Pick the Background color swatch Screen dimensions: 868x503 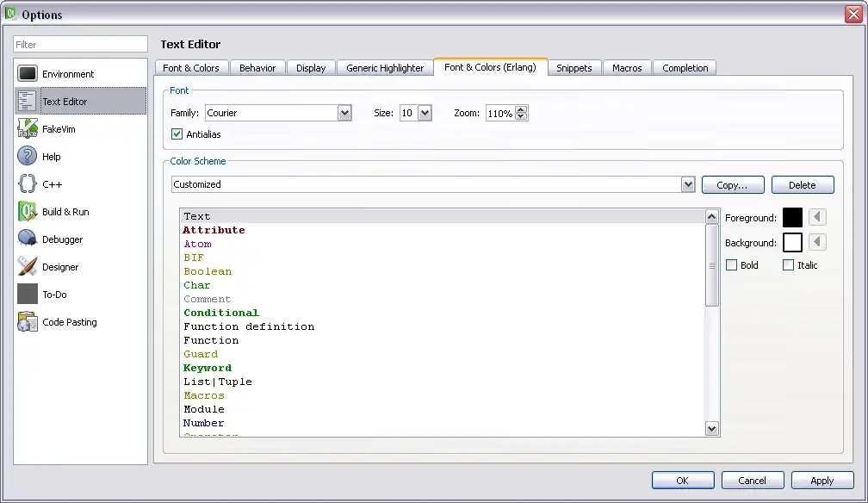(792, 242)
